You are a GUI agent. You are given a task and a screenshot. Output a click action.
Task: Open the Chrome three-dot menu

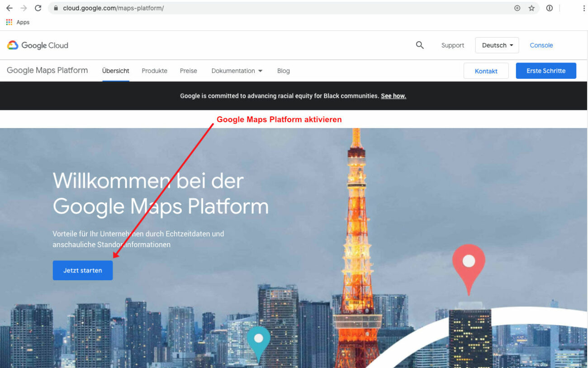coord(584,8)
